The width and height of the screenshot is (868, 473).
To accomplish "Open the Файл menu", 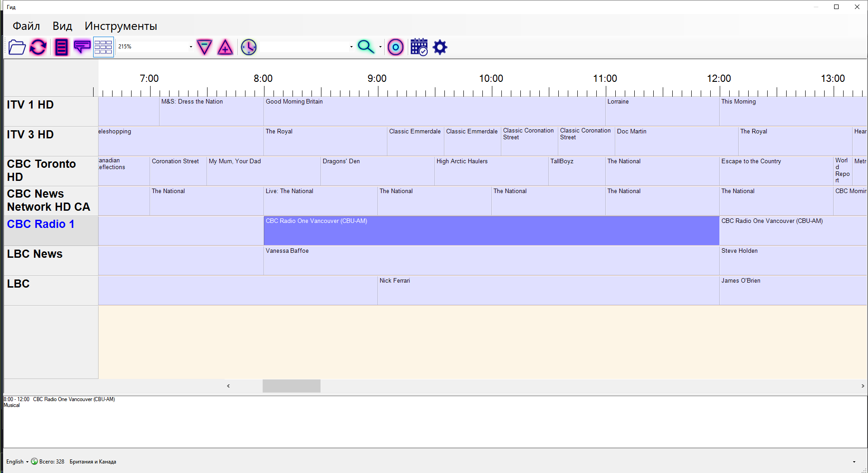I will point(26,26).
